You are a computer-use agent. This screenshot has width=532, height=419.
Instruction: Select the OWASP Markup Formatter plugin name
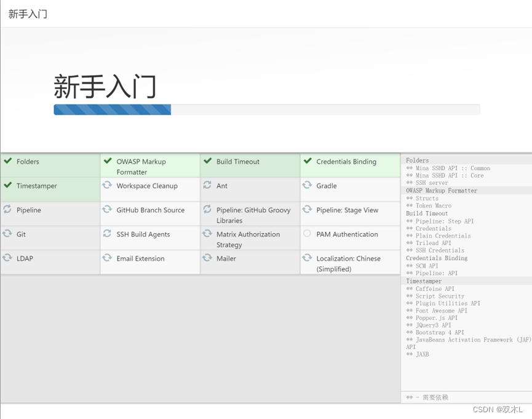(x=141, y=167)
